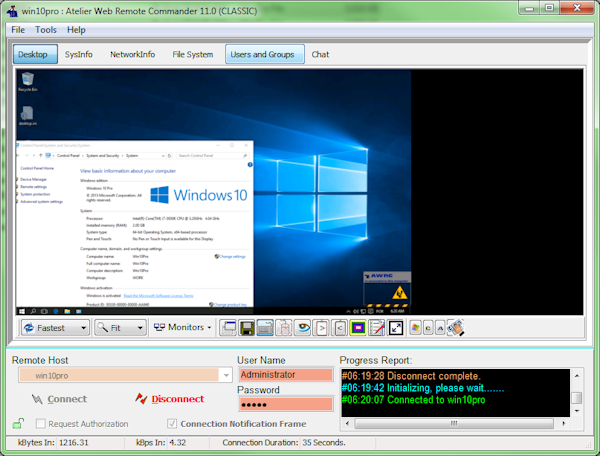The width and height of the screenshot is (600, 456).
Task: Switch to the NetworkInfo tab
Action: point(132,54)
